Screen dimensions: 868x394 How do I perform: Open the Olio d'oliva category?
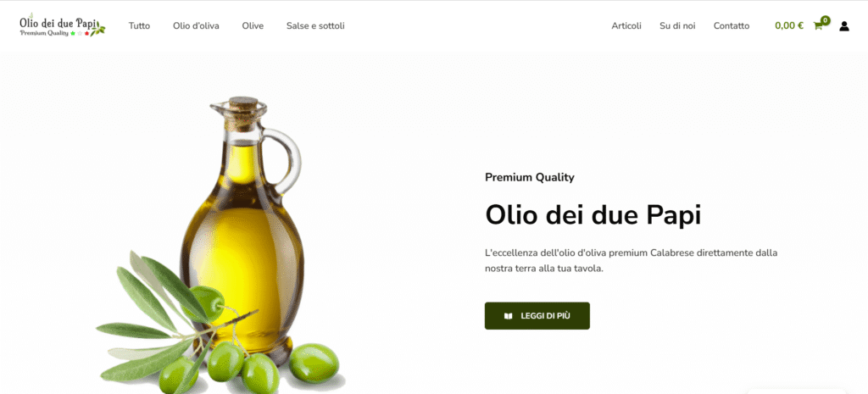click(x=196, y=26)
